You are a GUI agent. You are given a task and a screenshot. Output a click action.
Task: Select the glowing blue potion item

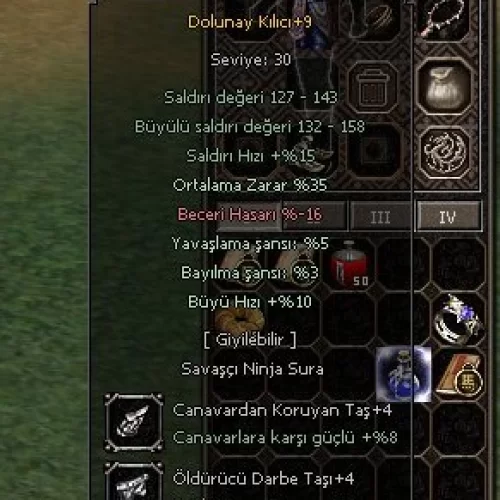pos(403,374)
